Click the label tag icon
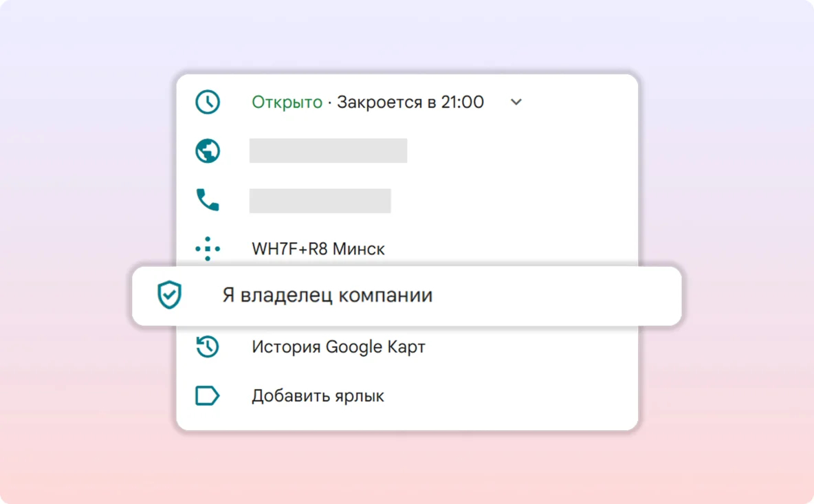 [x=207, y=396]
